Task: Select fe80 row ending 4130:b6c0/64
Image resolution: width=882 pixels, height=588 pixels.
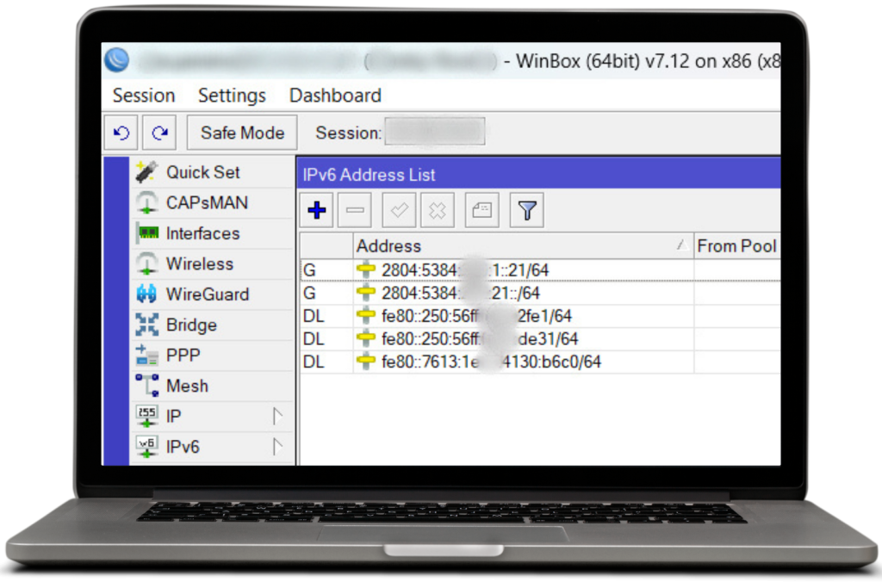Action: pyautogui.click(x=540, y=362)
